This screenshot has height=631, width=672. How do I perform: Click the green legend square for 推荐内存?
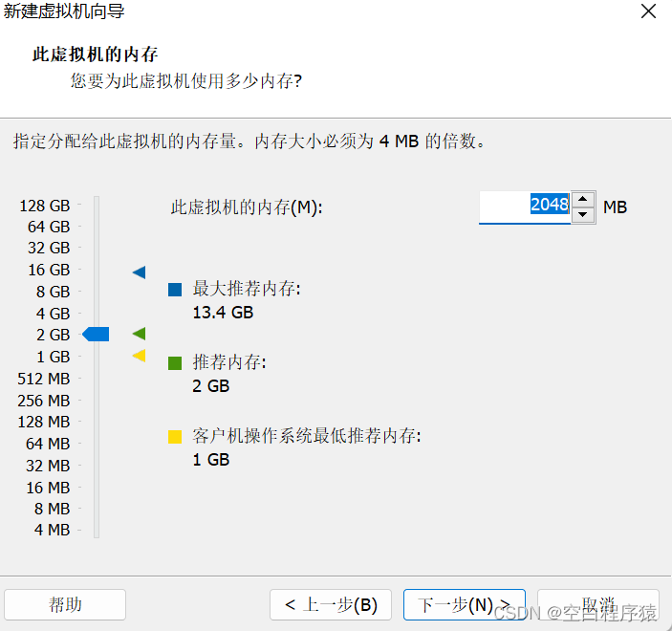pyautogui.click(x=175, y=363)
